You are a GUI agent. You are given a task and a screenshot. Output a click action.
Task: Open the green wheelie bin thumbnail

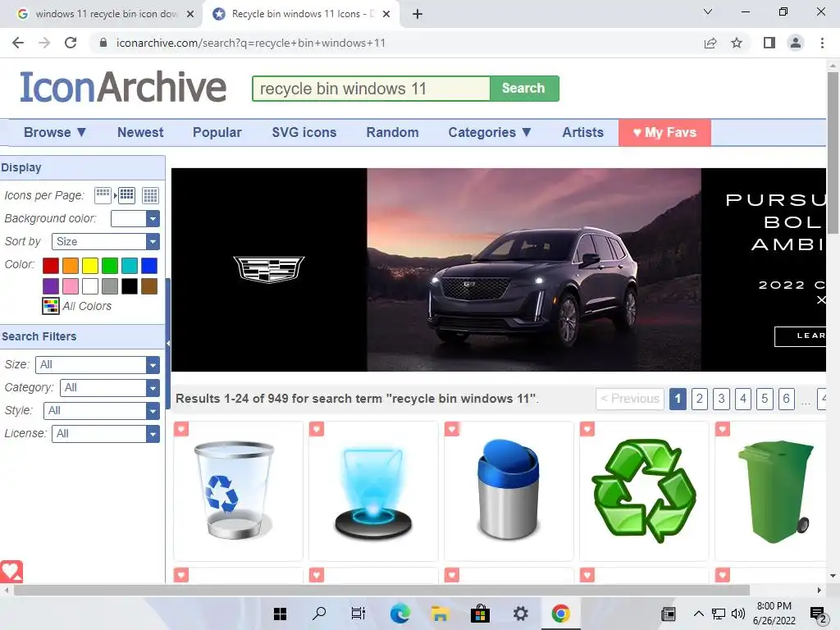coord(776,492)
